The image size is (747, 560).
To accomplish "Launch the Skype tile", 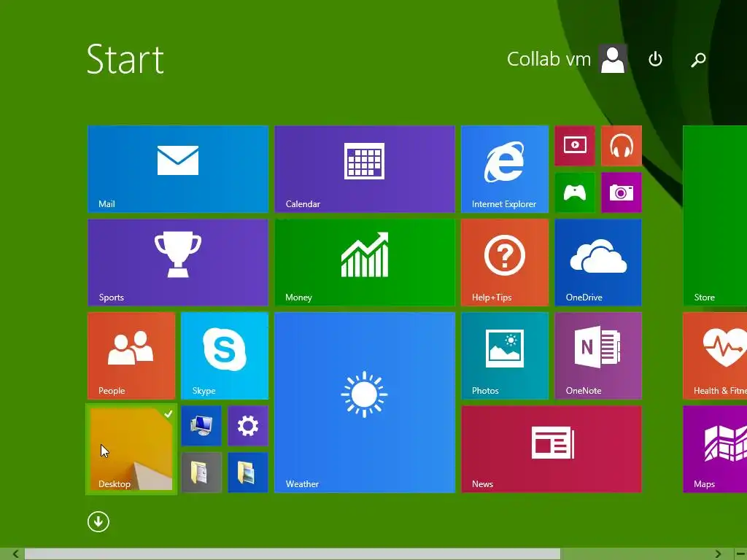I will (225, 355).
